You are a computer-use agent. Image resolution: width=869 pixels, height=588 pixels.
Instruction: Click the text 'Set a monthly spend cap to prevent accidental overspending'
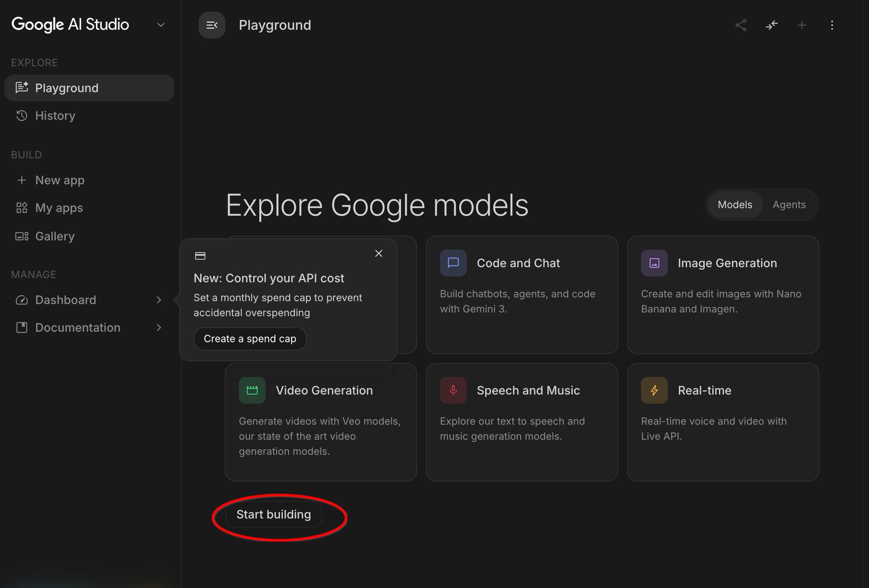point(278,305)
